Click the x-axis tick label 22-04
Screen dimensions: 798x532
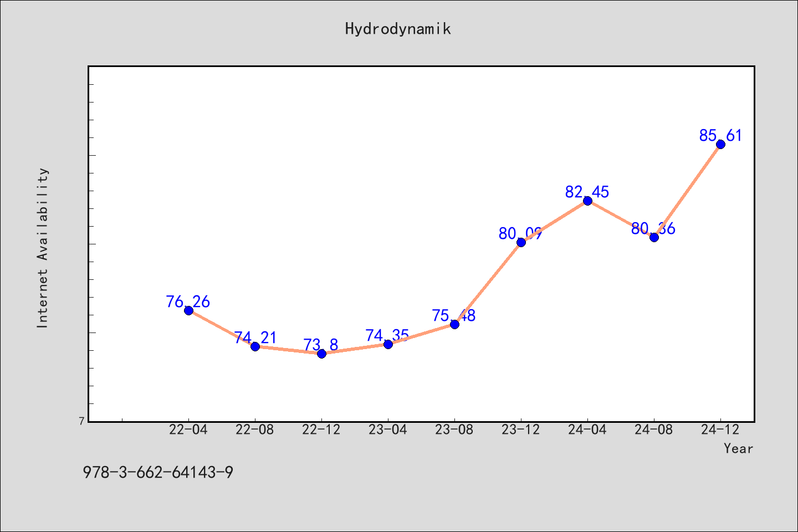188,430
